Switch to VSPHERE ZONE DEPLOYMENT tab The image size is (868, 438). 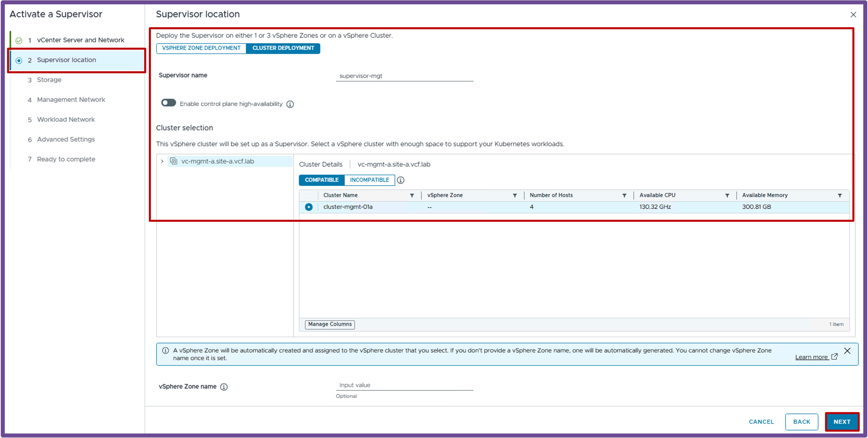pyautogui.click(x=201, y=48)
